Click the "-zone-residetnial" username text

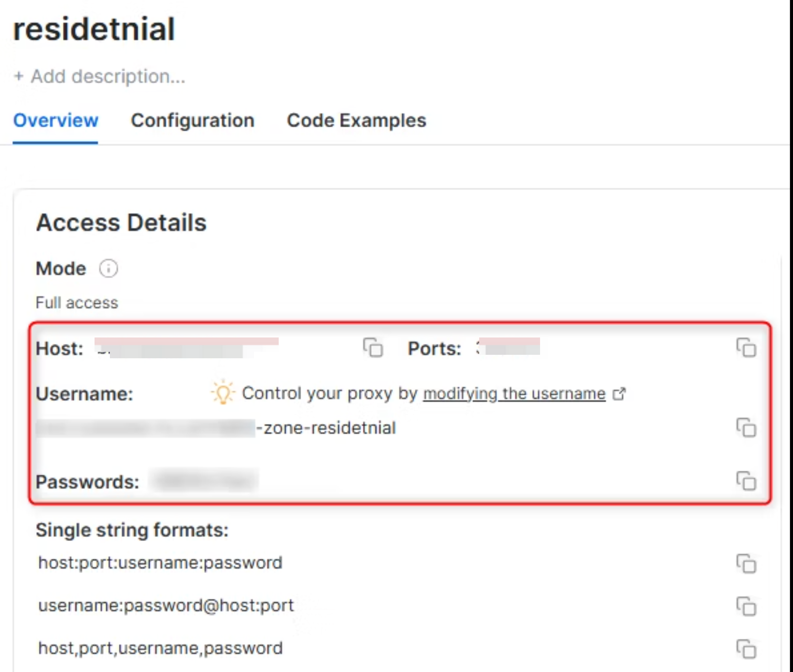click(326, 428)
